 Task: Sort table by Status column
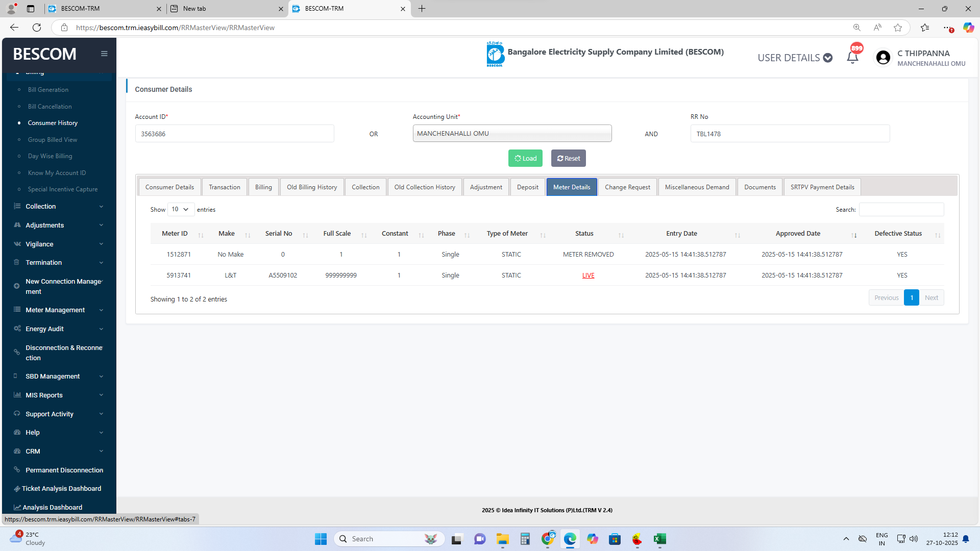point(584,234)
